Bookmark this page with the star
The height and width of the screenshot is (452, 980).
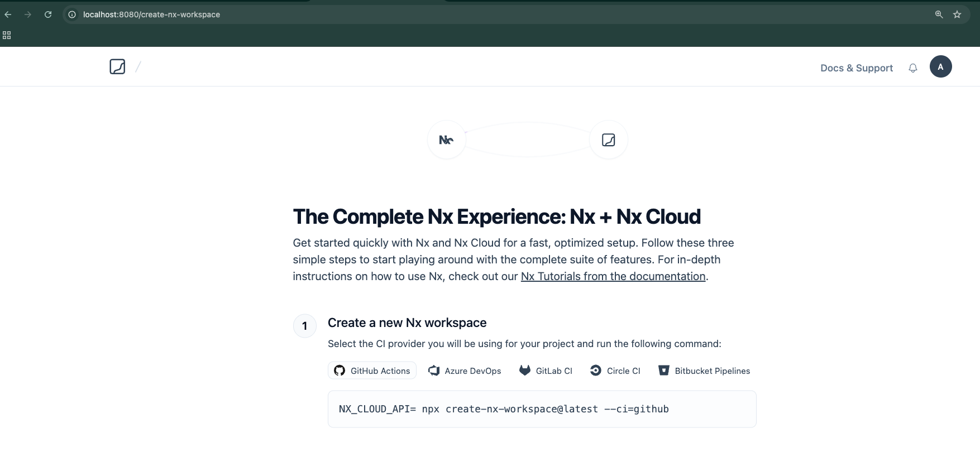tap(957, 15)
